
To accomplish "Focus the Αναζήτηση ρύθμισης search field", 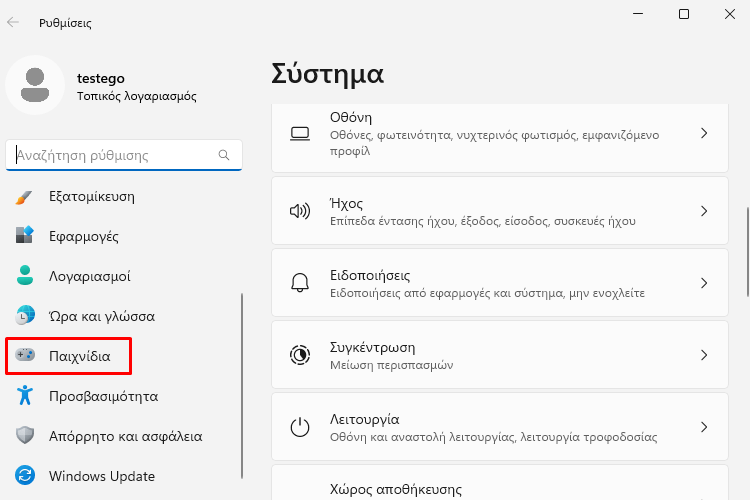I will (x=124, y=155).
